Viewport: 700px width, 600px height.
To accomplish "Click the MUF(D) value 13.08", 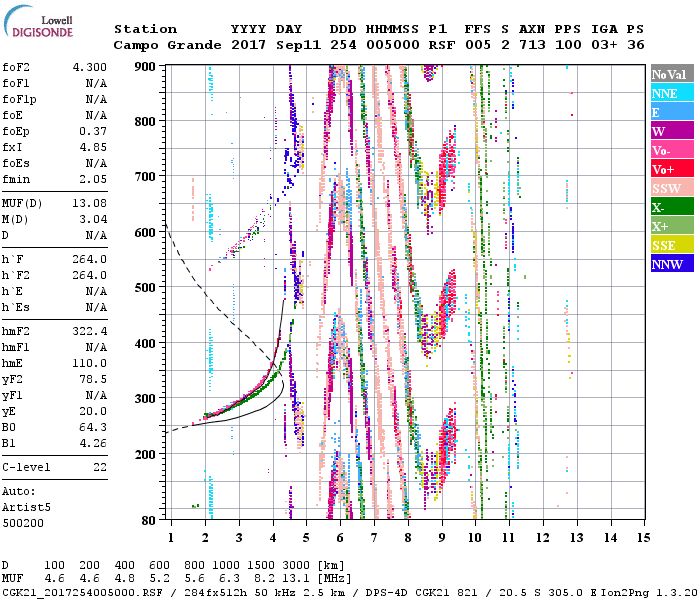I will (90, 204).
